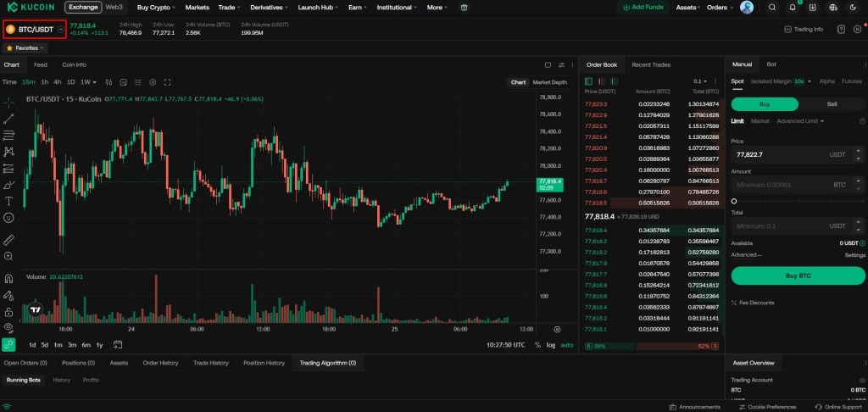Expand the Assets dropdown

tap(688, 7)
